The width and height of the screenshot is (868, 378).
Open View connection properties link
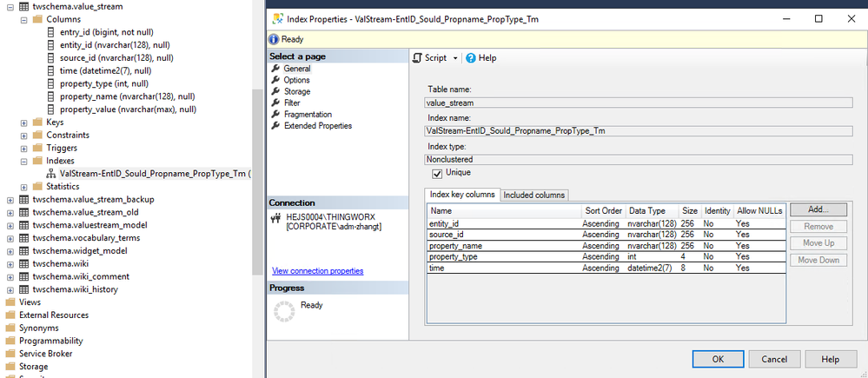point(317,270)
